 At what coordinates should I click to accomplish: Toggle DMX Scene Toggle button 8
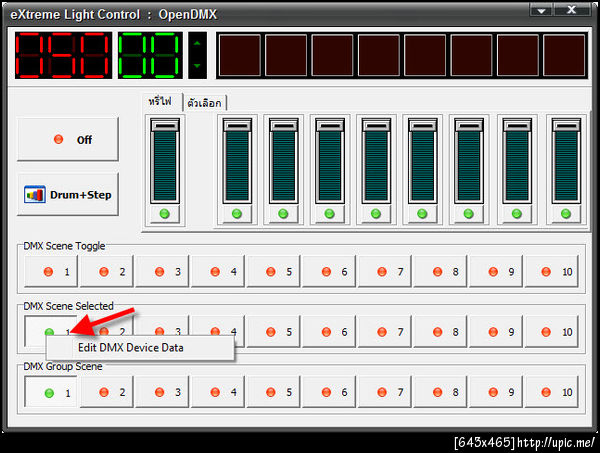(x=440, y=272)
